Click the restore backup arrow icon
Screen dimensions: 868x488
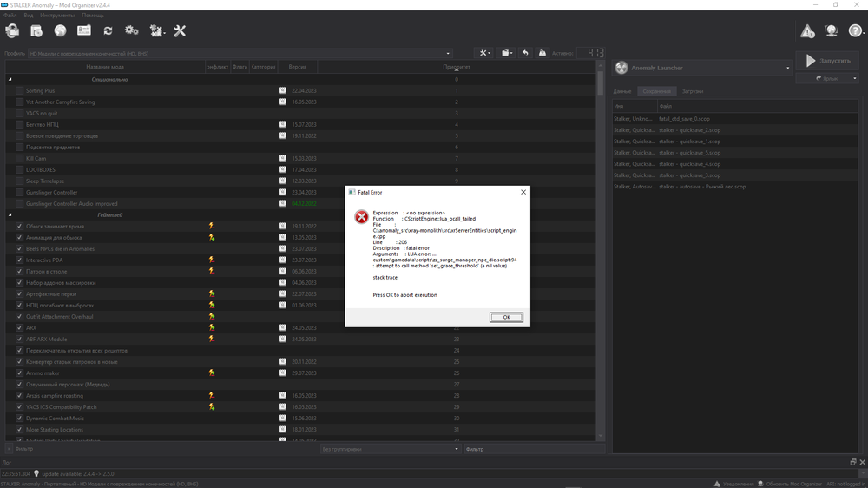(525, 53)
